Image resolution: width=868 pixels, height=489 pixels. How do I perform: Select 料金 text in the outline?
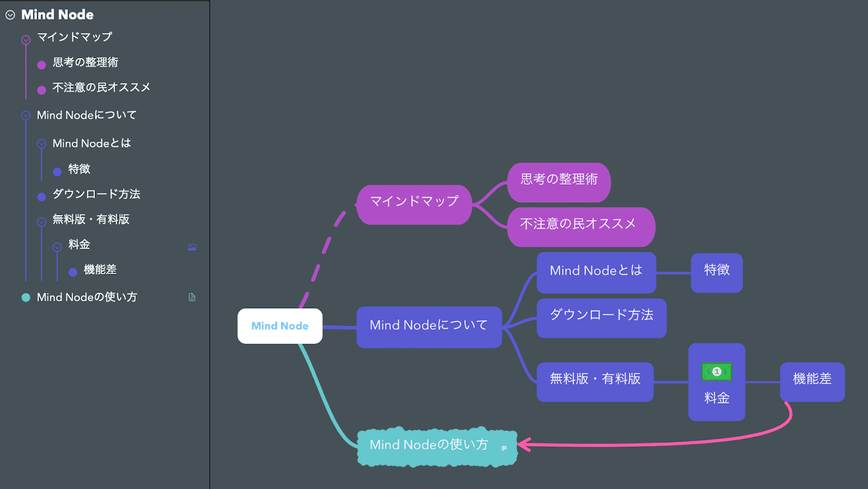click(x=79, y=244)
